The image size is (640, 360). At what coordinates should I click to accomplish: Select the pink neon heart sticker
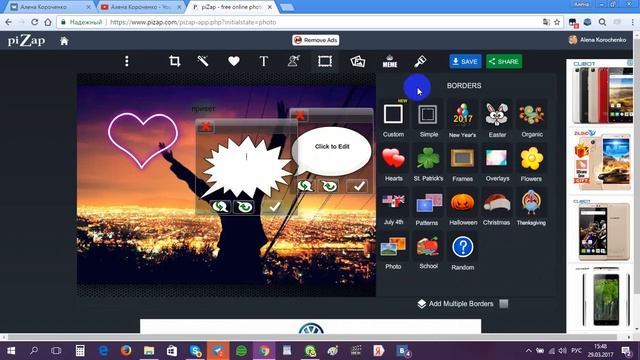143,140
